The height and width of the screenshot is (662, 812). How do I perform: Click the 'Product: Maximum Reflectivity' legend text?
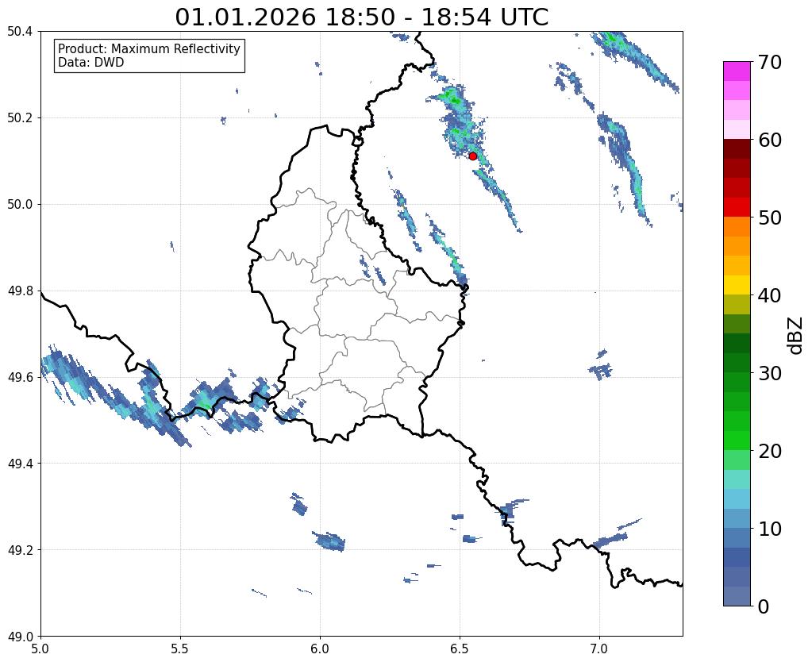149,48
